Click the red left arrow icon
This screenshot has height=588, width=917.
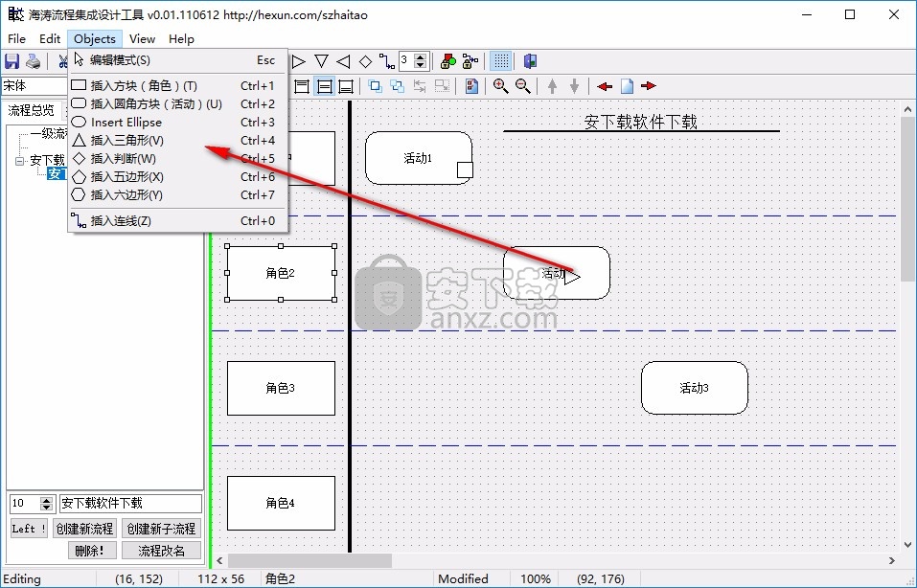pyautogui.click(x=605, y=86)
